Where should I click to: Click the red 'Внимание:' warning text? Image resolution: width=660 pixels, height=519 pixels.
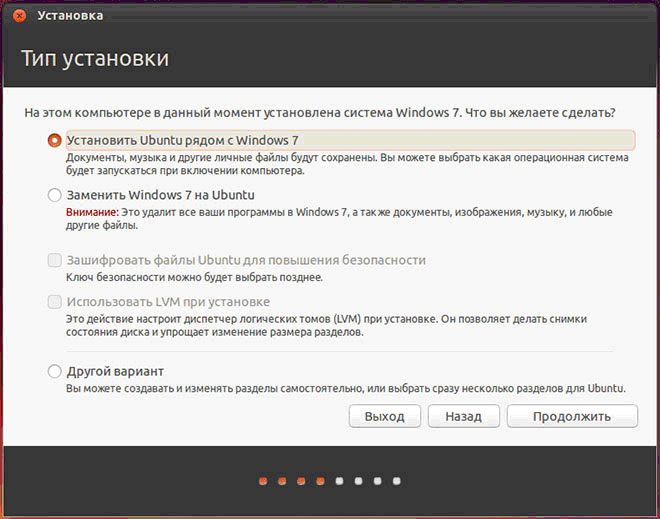coord(92,212)
